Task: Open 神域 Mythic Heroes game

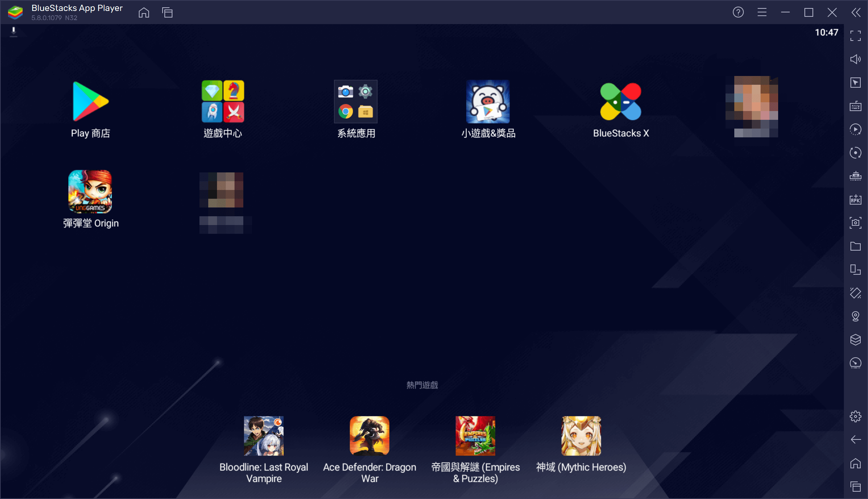Action: pyautogui.click(x=581, y=436)
